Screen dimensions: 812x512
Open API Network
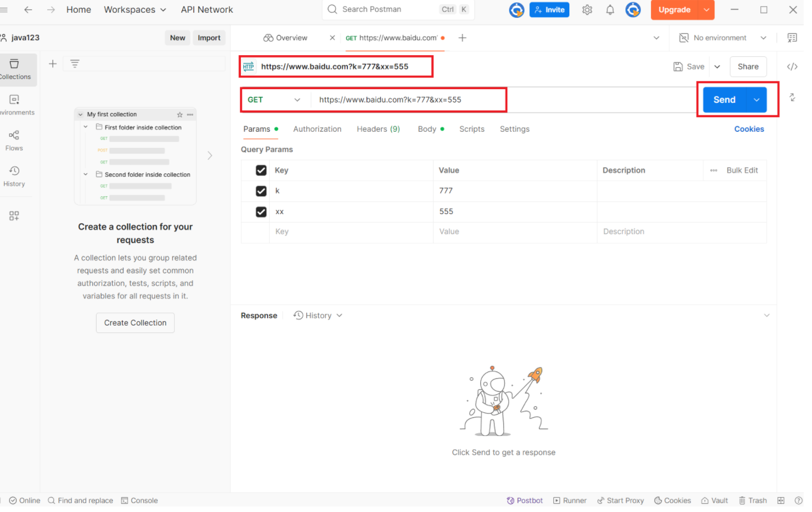tap(207, 10)
